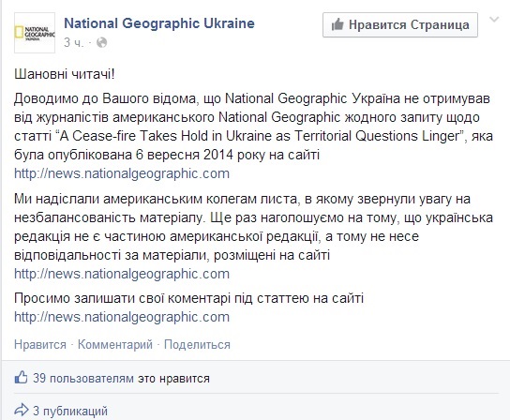Open the 3 ч. post timestamp
This screenshot has height=420, width=510.
(73, 42)
